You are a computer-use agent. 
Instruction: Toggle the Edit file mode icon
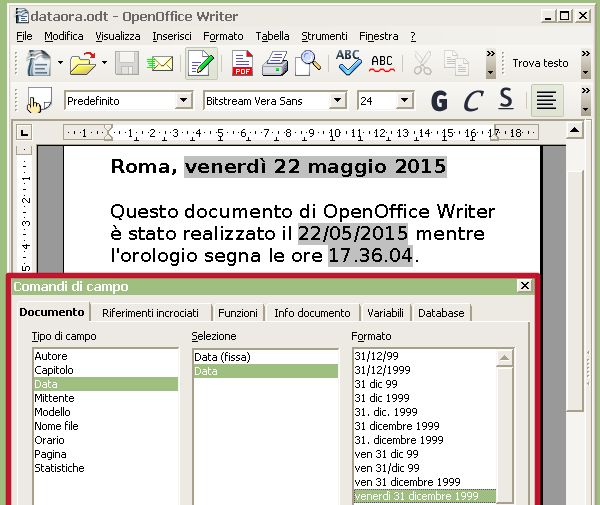tap(201, 64)
